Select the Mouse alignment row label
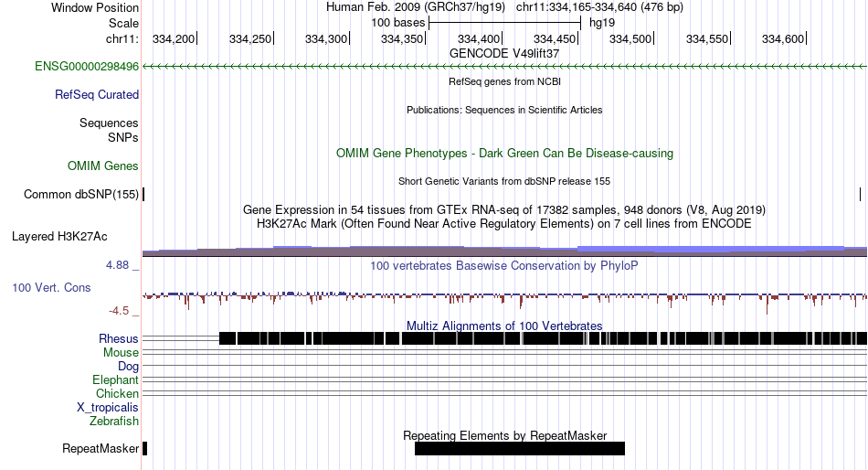This screenshot has height=470, width=868. pos(121,353)
